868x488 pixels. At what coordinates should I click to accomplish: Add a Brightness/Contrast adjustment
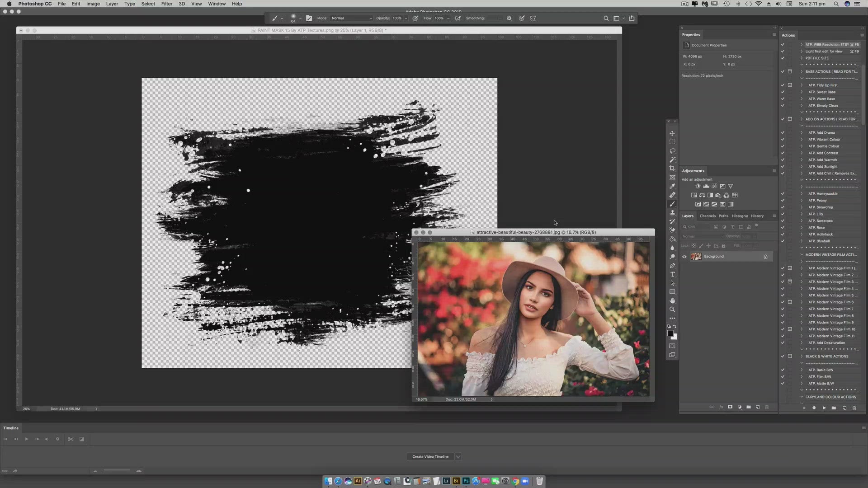click(x=698, y=186)
